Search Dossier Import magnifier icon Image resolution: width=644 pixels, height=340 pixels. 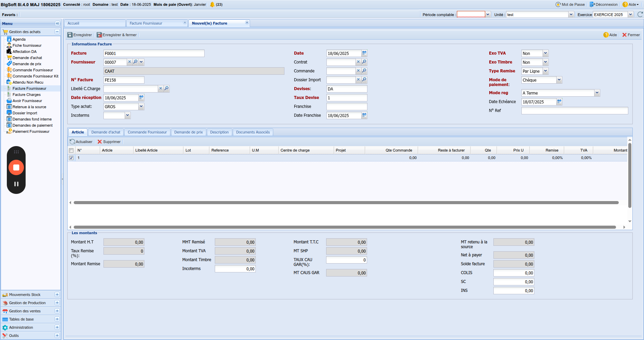364,80
